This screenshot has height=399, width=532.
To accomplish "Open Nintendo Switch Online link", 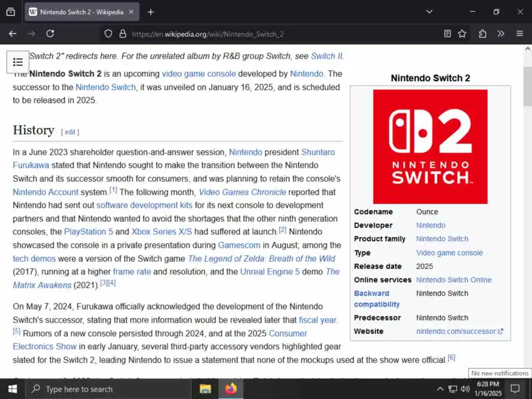I will [454, 280].
